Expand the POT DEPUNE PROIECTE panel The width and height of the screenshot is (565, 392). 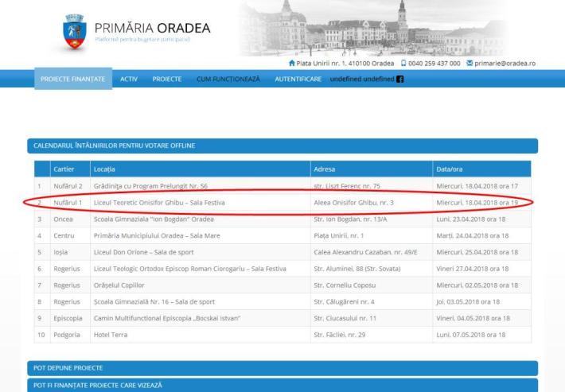(282, 368)
